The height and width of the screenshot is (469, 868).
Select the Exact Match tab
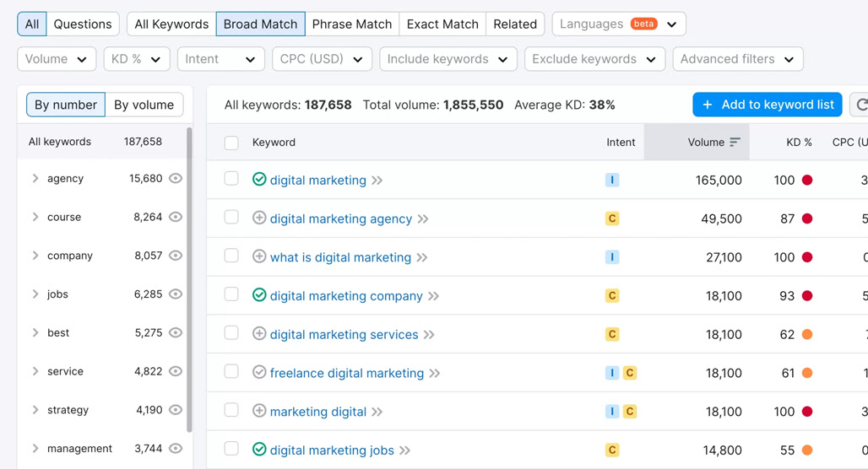pyautogui.click(x=442, y=24)
